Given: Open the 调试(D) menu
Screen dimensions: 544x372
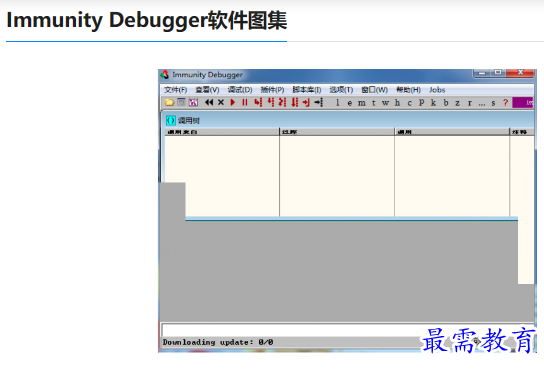Looking at the screenshot, I should pos(240,90).
